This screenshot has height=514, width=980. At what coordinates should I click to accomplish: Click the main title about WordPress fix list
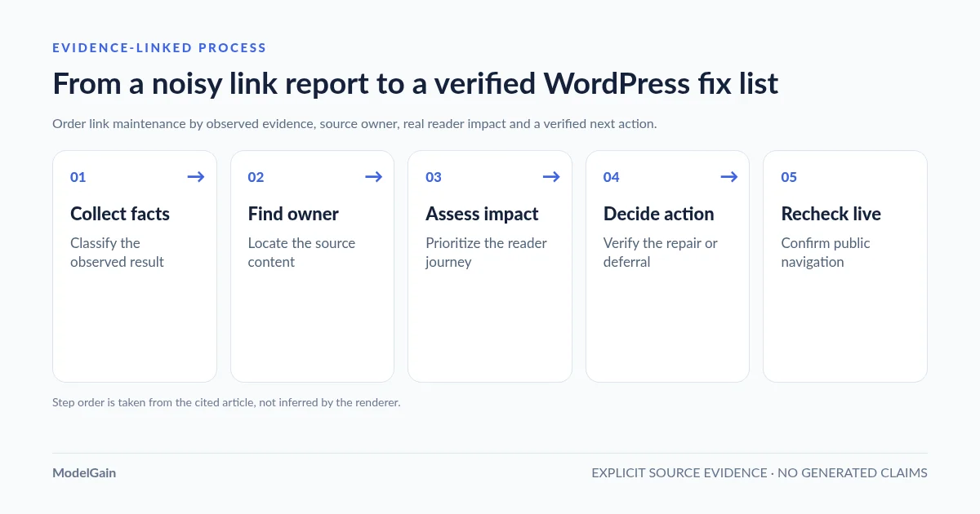(415, 83)
